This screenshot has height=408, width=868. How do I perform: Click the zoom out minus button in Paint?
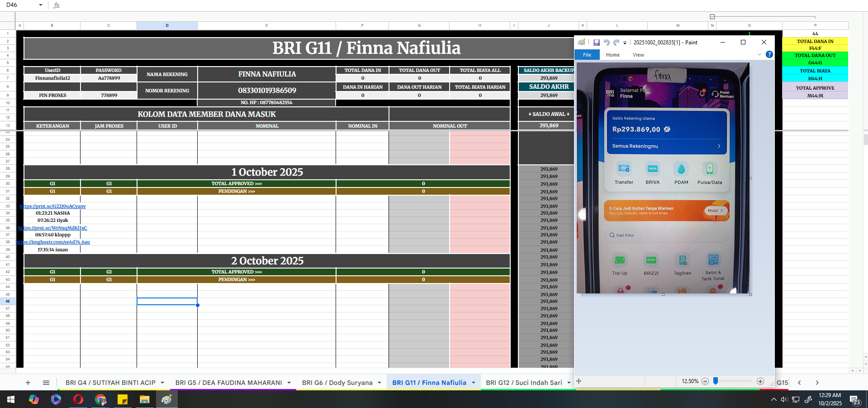click(x=705, y=381)
